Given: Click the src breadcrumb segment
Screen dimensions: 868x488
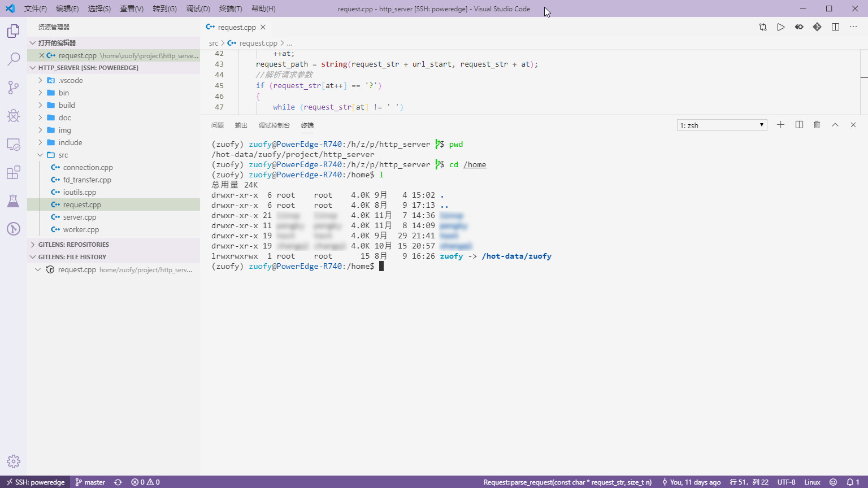Looking at the screenshot, I should (x=214, y=43).
